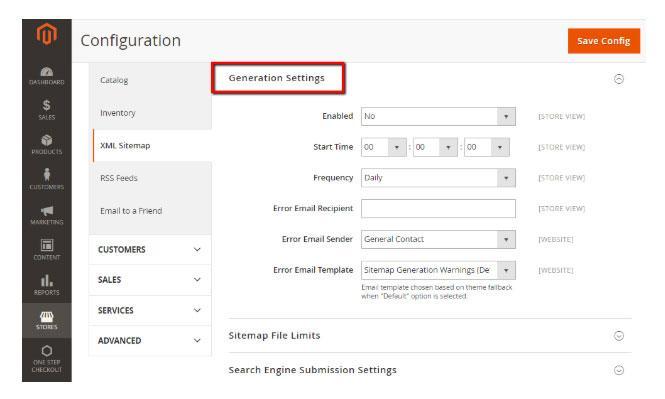Image resolution: width=665 pixels, height=399 pixels.
Task: Click the Error Email Template label
Action: [x=313, y=270]
